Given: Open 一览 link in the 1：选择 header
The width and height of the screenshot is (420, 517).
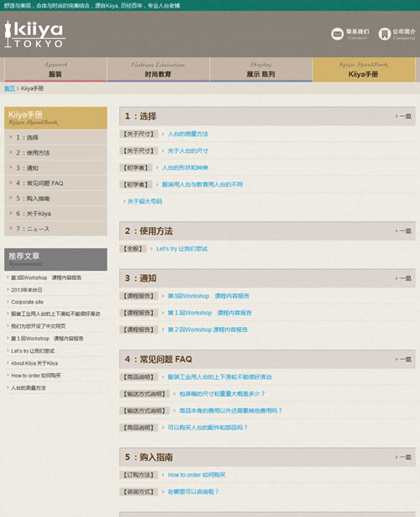Looking at the screenshot, I should 403,116.
